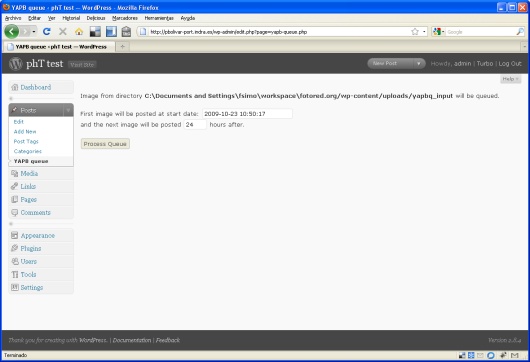Screen dimensions: 530x362
Task: Open the Delicious menu
Action: (x=96, y=18)
